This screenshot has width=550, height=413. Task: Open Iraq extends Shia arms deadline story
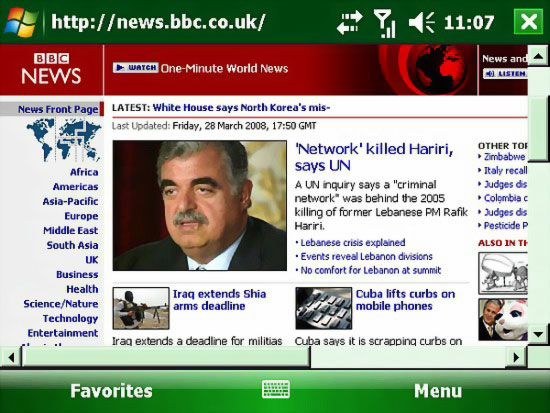[x=220, y=300]
